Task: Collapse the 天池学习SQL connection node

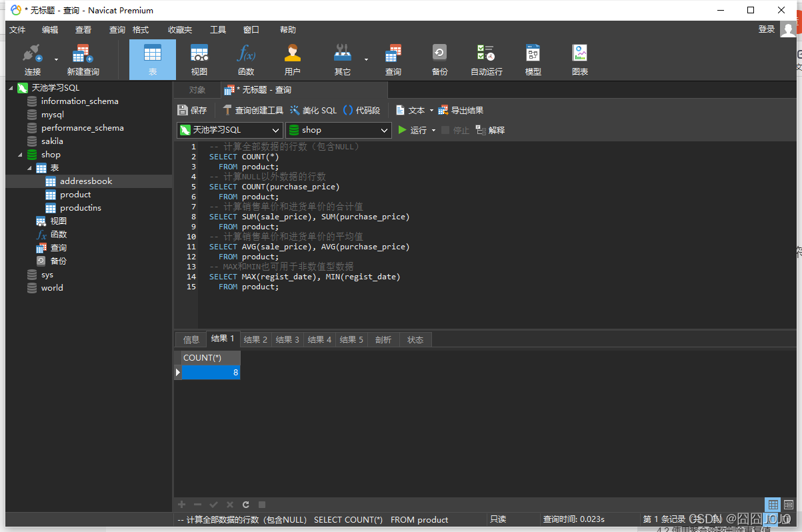Action: [x=11, y=88]
